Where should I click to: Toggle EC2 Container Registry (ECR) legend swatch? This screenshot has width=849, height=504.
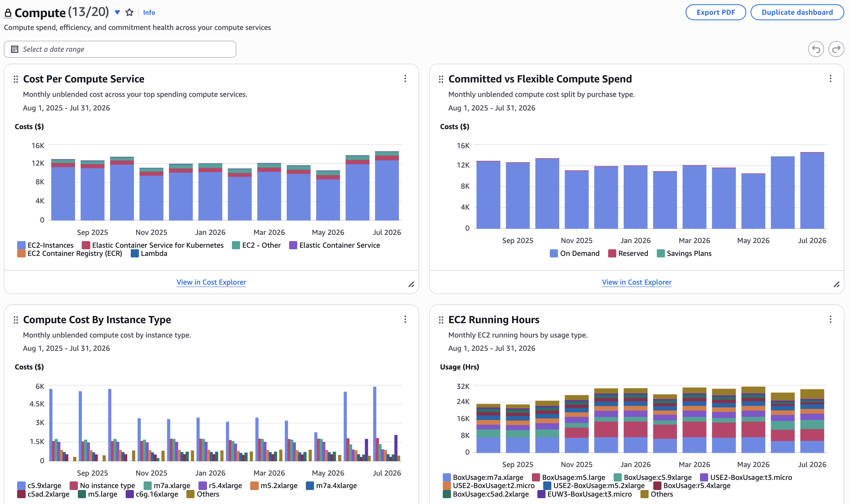pos(21,253)
